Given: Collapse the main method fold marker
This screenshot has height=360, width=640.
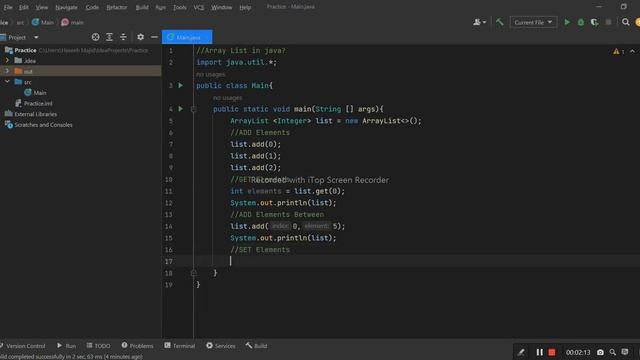Looking at the screenshot, I should [x=193, y=109].
